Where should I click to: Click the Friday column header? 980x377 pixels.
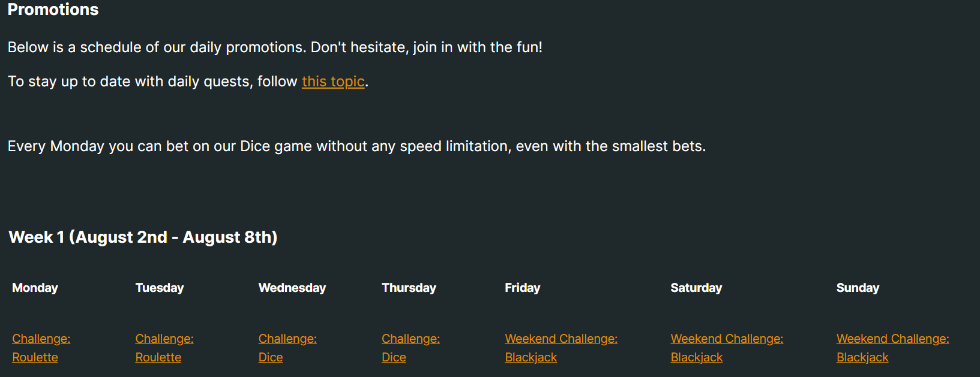coord(523,288)
